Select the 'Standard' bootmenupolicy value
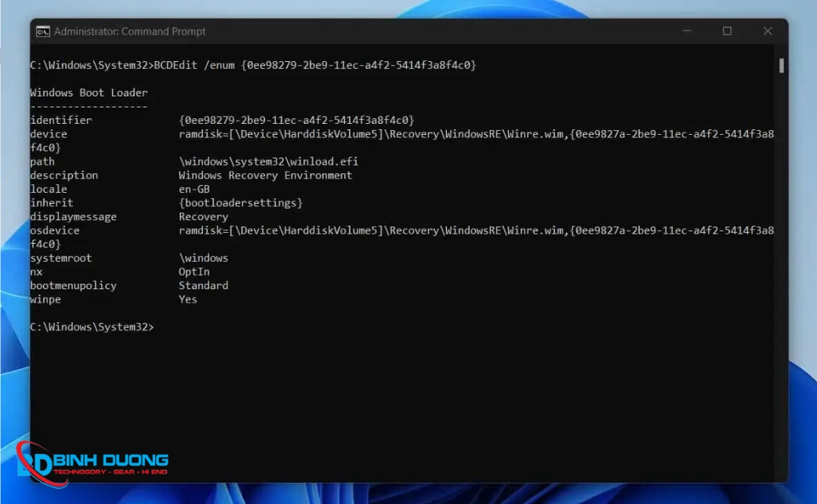This screenshot has height=504, width=817. click(204, 286)
